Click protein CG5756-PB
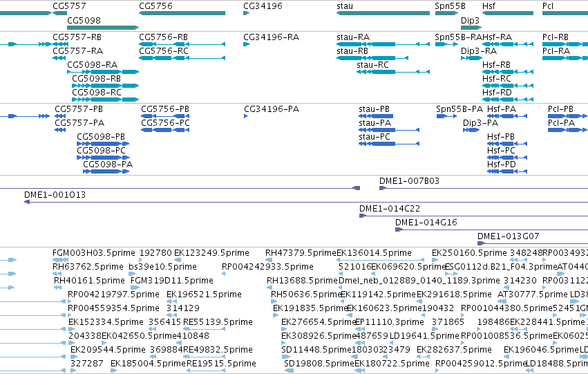 (x=165, y=109)
